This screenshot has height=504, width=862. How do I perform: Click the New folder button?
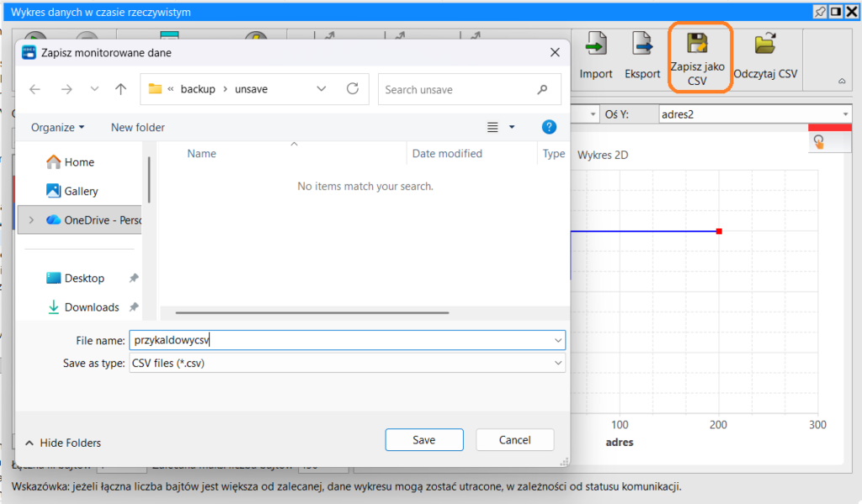click(x=138, y=128)
